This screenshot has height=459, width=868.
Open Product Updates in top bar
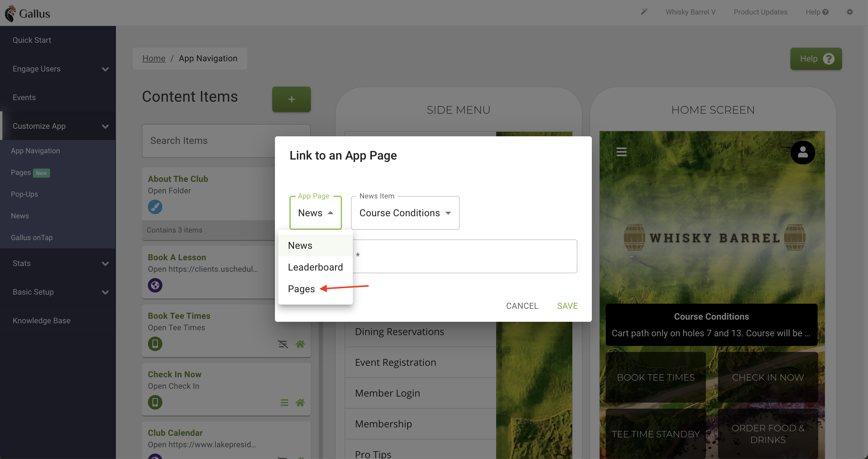[760, 12]
